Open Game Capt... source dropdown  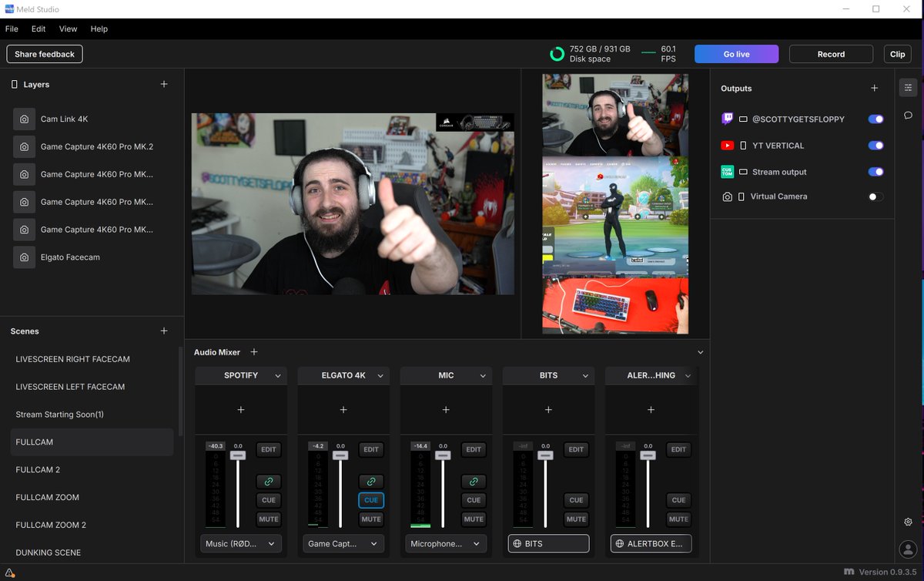click(343, 543)
